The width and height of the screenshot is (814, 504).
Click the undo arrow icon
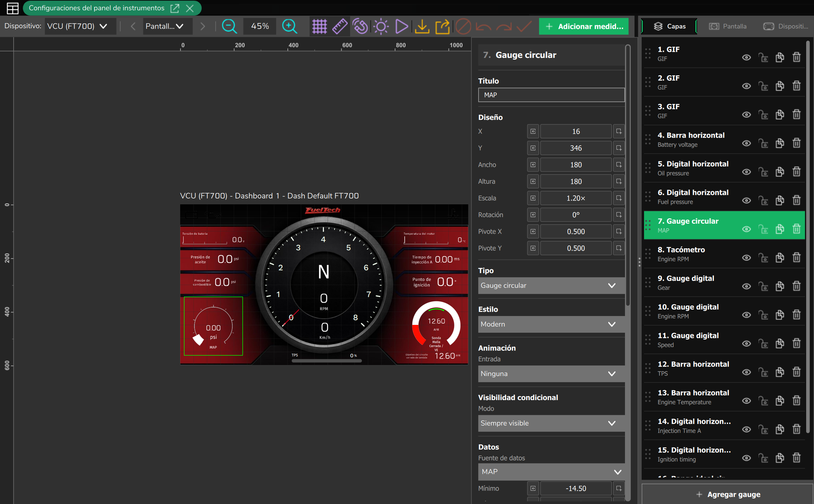484,26
